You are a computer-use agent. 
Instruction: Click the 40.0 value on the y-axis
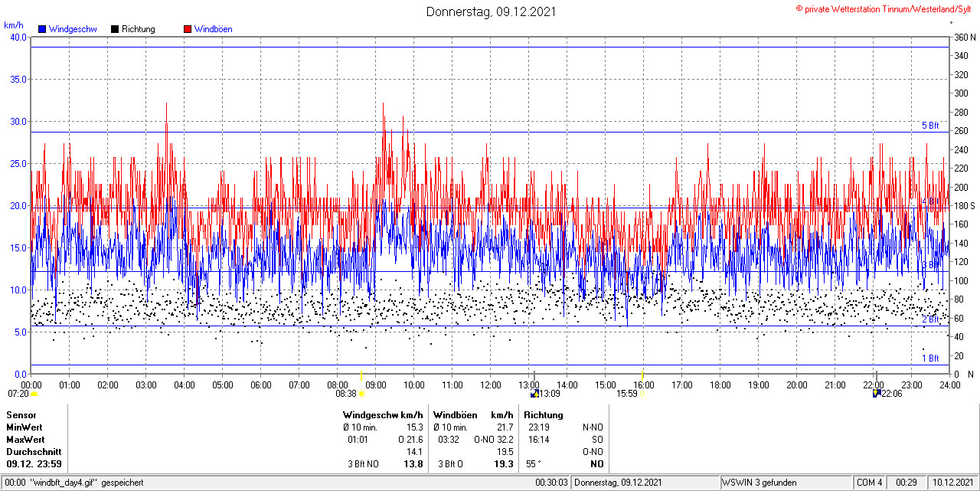pos(18,38)
